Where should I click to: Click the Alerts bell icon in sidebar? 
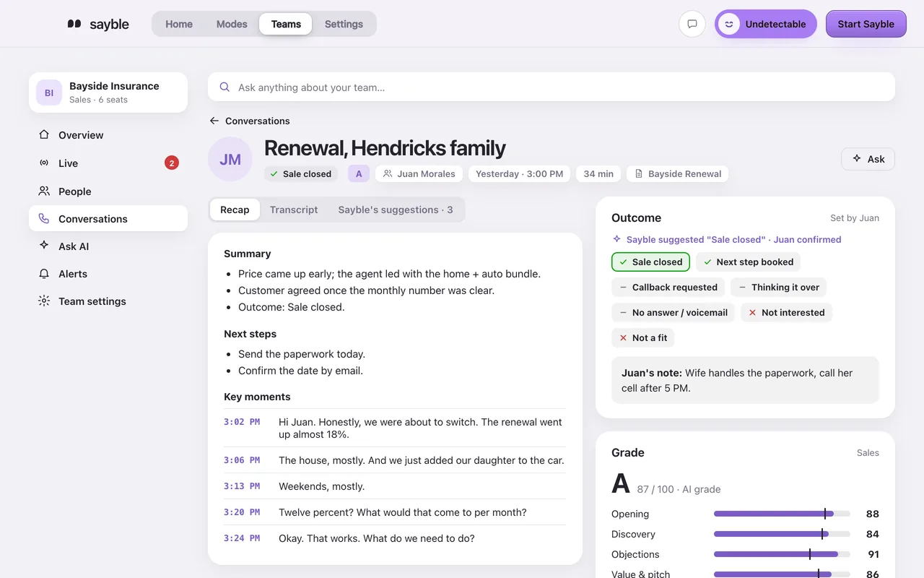(44, 274)
